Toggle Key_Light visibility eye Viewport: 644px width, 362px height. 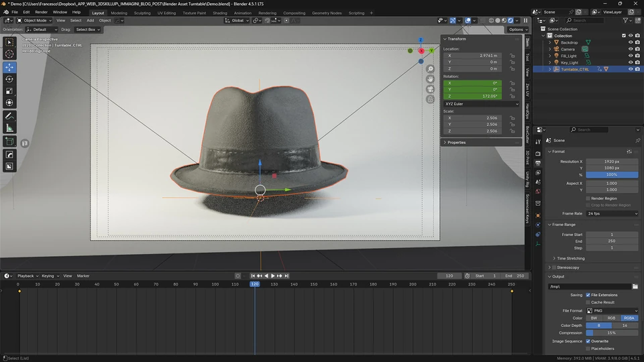[631, 62]
